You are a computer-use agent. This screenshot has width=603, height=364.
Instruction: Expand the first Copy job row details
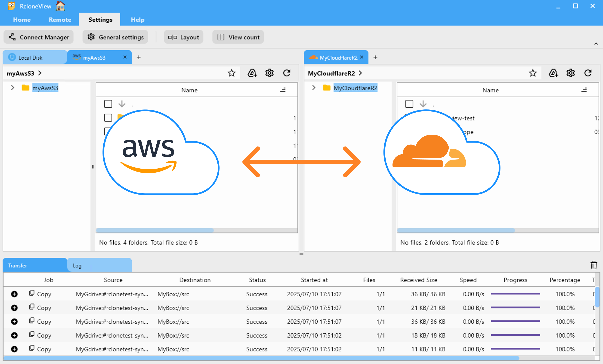(x=14, y=294)
